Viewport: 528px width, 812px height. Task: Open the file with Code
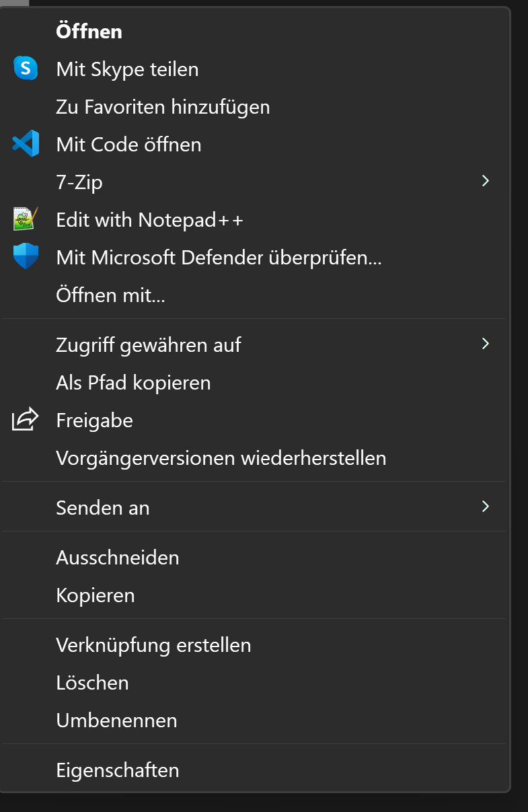(128, 144)
